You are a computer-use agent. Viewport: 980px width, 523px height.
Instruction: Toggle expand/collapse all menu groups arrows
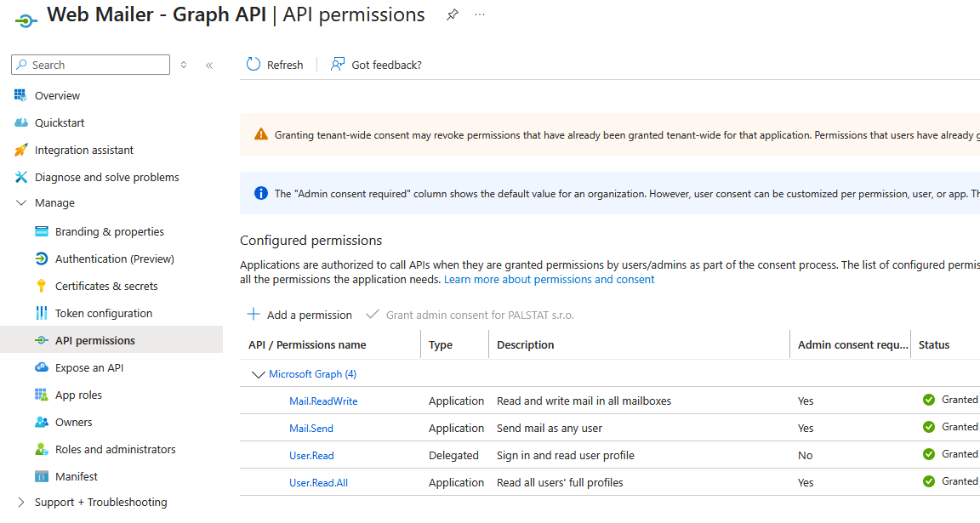pyautogui.click(x=184, y=65)
